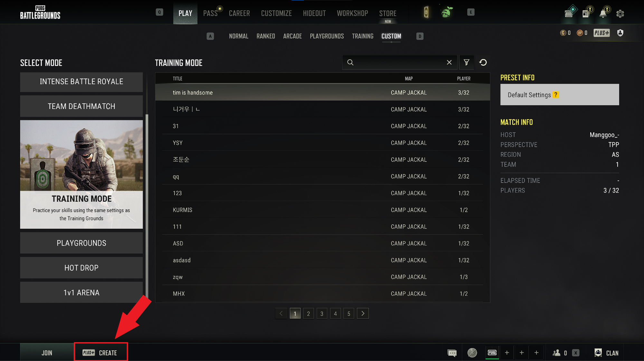The image size is (644, 361).
Task: Click the CREATE button
Action: (x=101, y=353)
